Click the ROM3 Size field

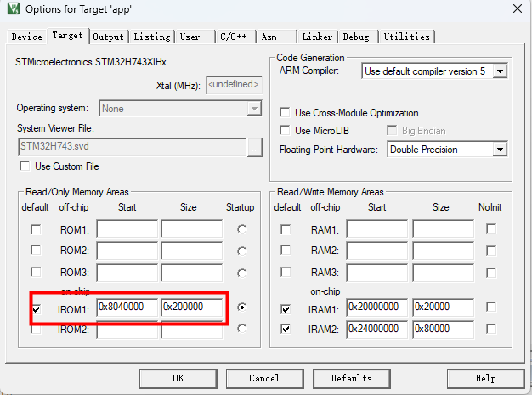192,273
